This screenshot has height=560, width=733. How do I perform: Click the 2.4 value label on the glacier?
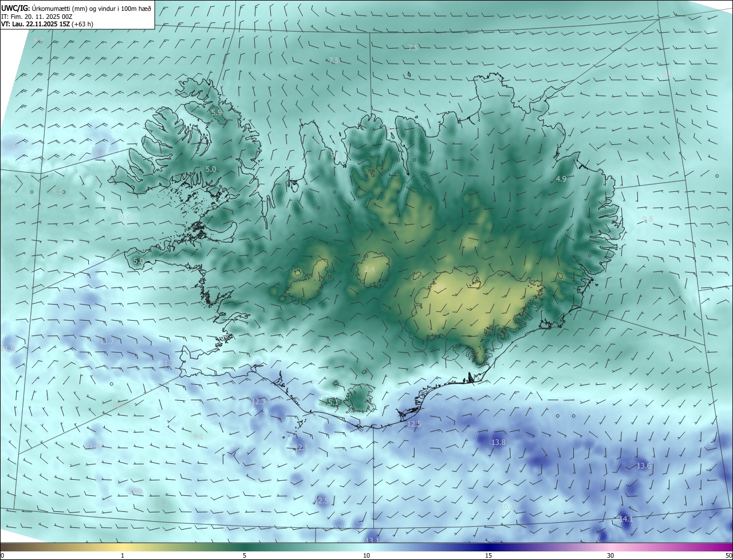(369, 270)
